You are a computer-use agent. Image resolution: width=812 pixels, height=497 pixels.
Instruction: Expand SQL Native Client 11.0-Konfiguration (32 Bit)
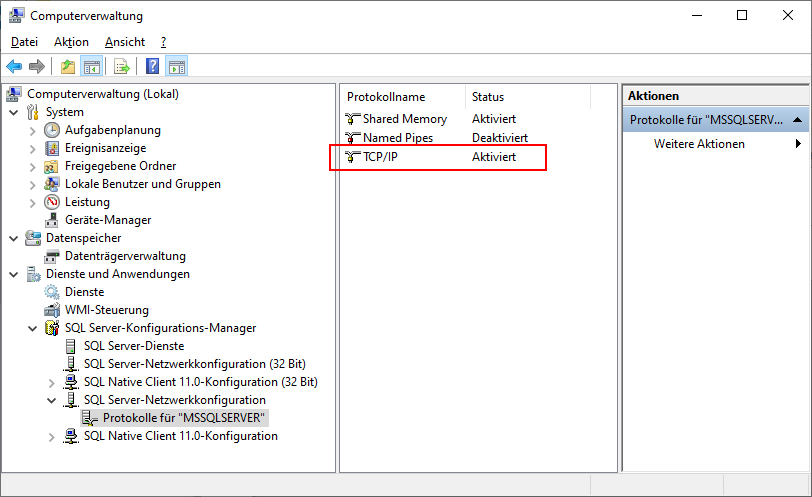(52, 382)
